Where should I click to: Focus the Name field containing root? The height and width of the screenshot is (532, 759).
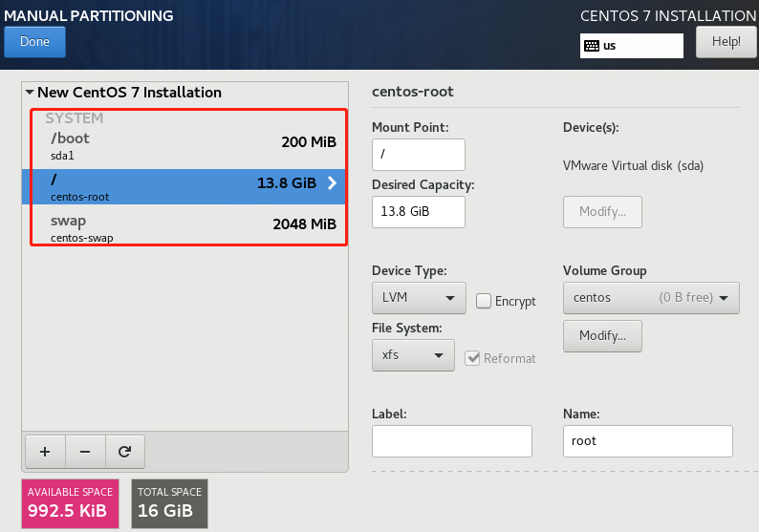click(x=648, y=441)
